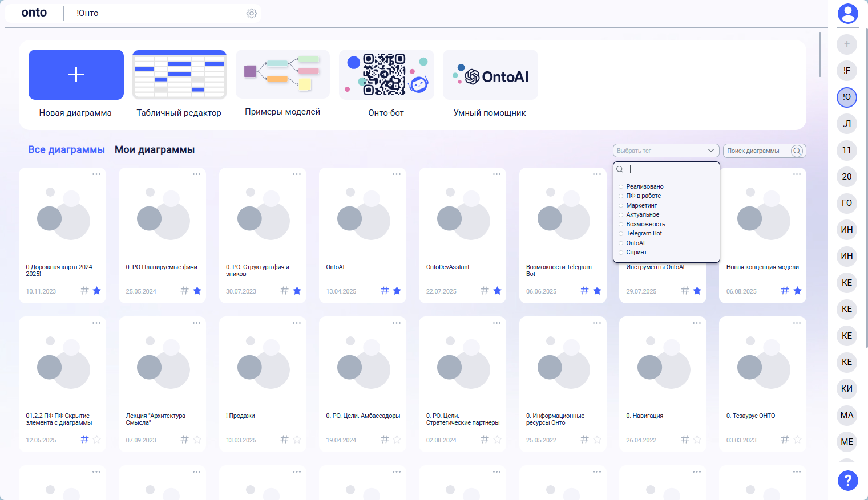Switch to the Л workspace
Viewport: 868px width, 500px height.
click(847, 124)
